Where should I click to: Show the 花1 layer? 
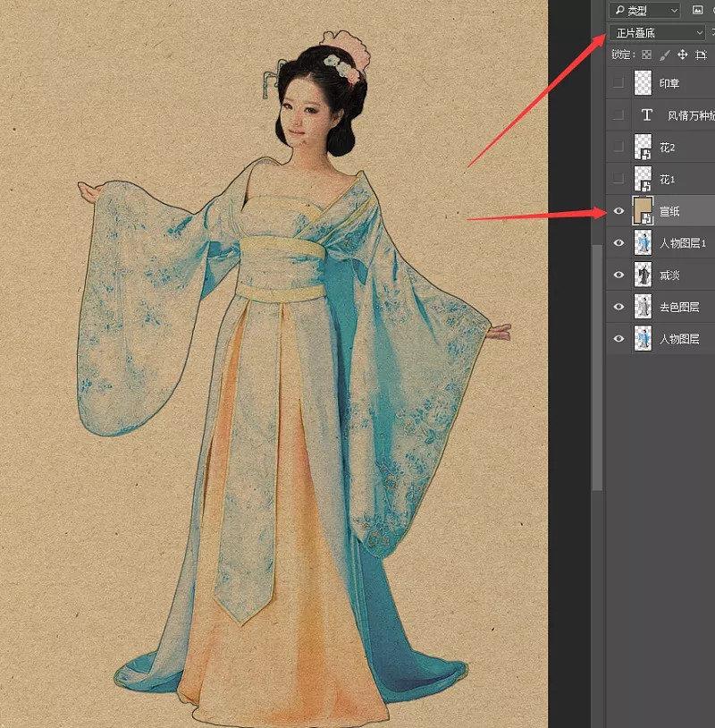(x=618, y=179)
